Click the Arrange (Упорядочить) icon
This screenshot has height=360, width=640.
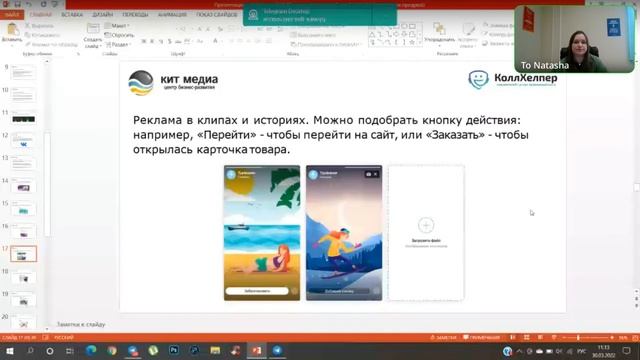point(439,29)
